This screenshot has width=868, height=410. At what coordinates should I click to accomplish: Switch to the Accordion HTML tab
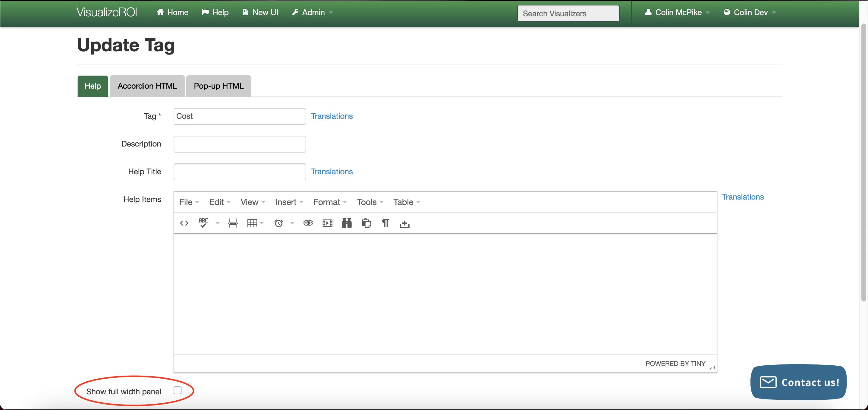point(147,86)
